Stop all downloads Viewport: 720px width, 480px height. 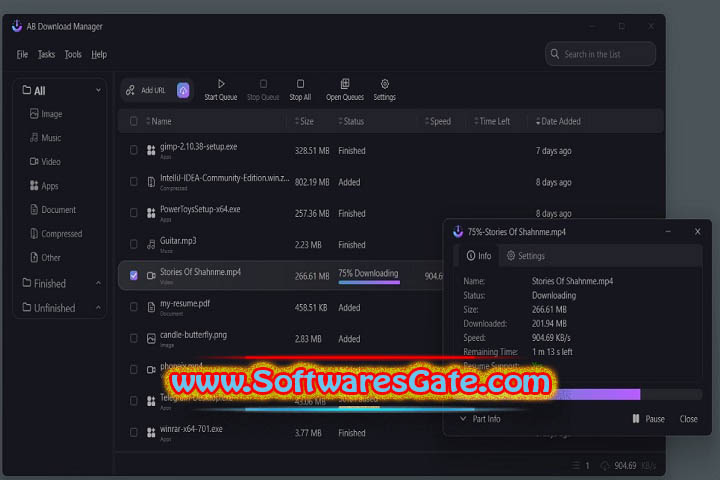point(300,90)
